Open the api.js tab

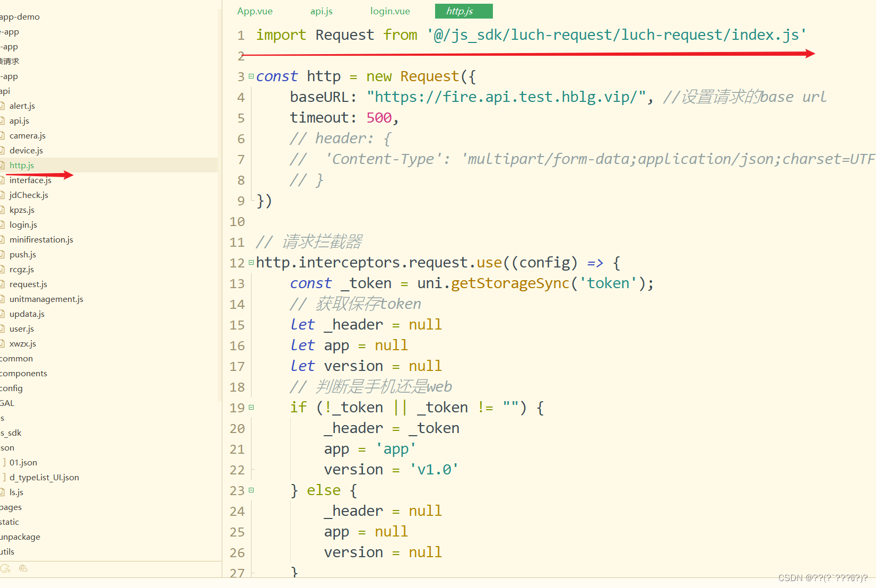coord(321,11)
